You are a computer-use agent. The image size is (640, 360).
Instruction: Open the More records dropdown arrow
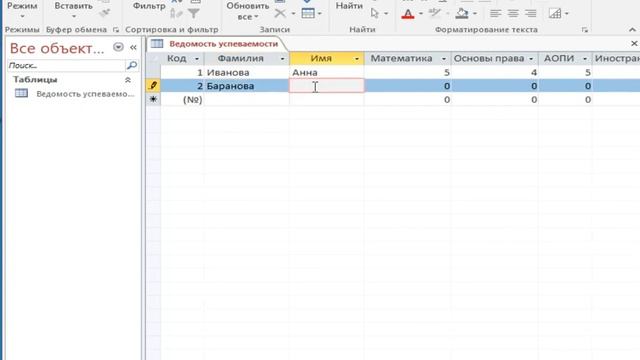click(320, 14)
